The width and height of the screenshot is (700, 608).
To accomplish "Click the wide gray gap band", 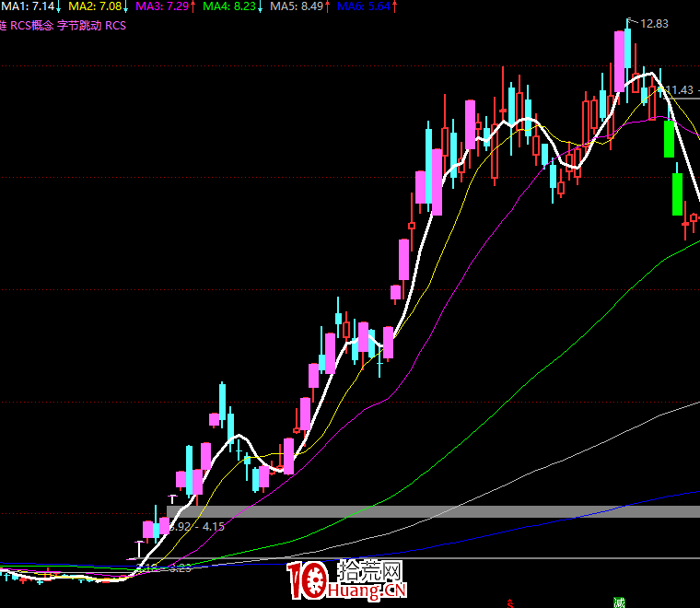I will click(433, 511).
